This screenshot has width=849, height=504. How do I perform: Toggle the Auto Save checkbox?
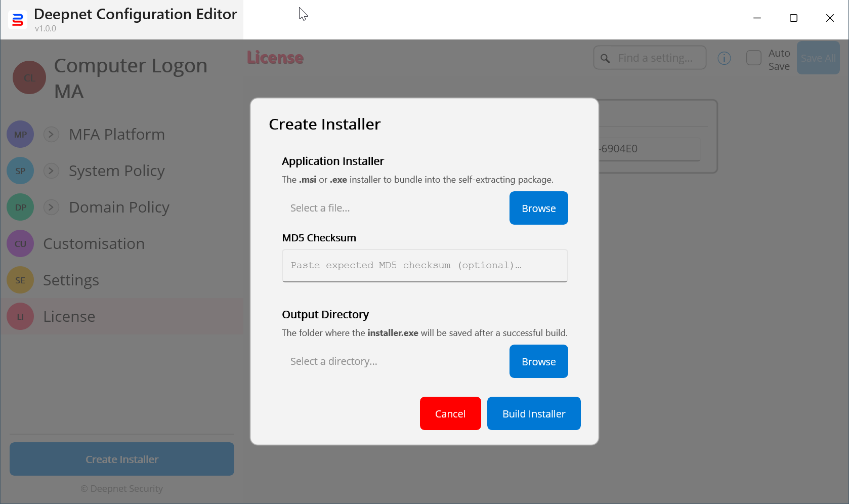[x=753, y=58]
